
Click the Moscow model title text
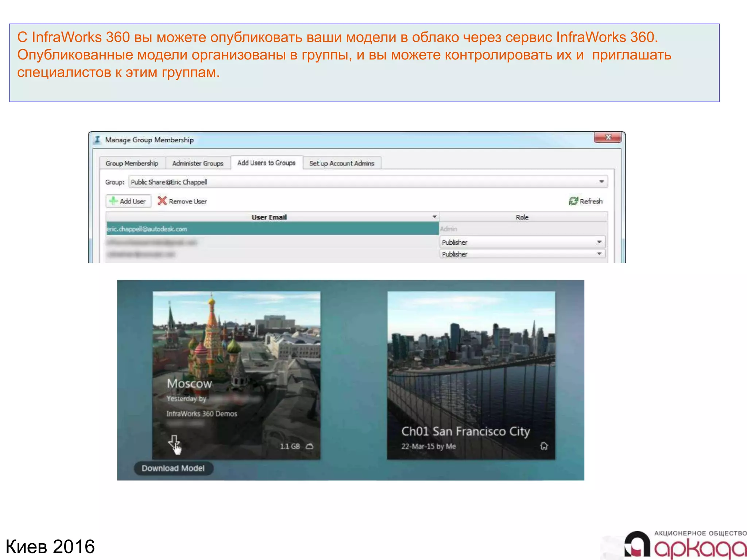point(189,383)
